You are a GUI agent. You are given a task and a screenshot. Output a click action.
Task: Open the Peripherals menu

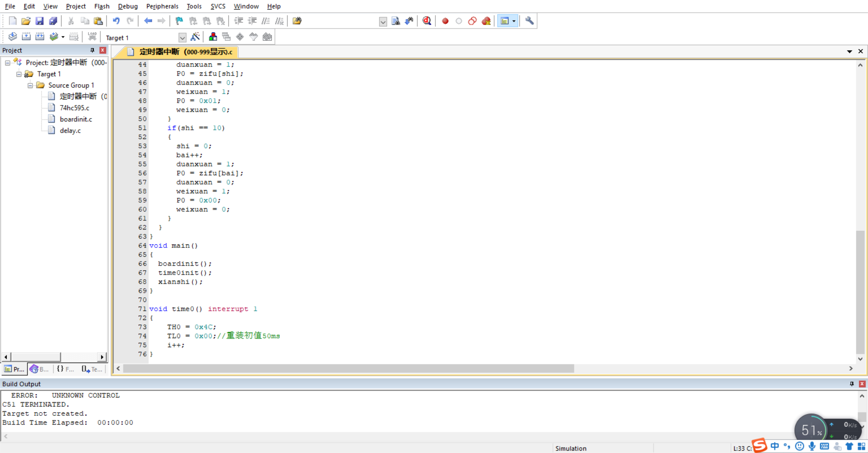click(162, 6)
